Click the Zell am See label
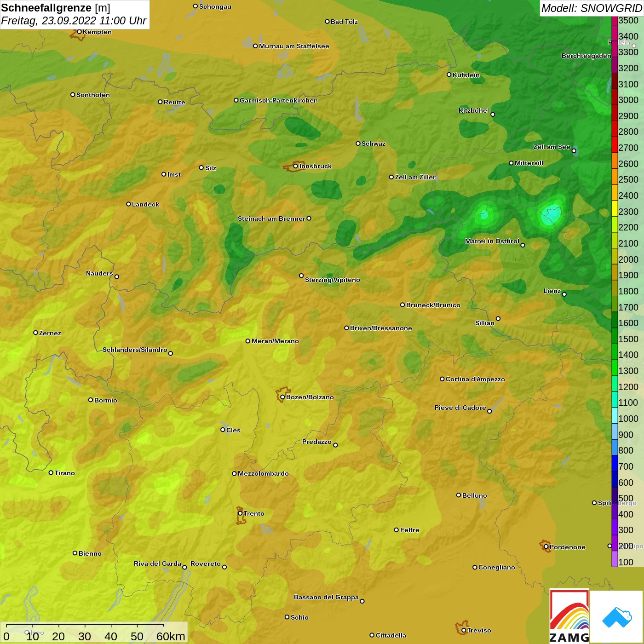This screenshot has width=644, height=644. point(552,147)
